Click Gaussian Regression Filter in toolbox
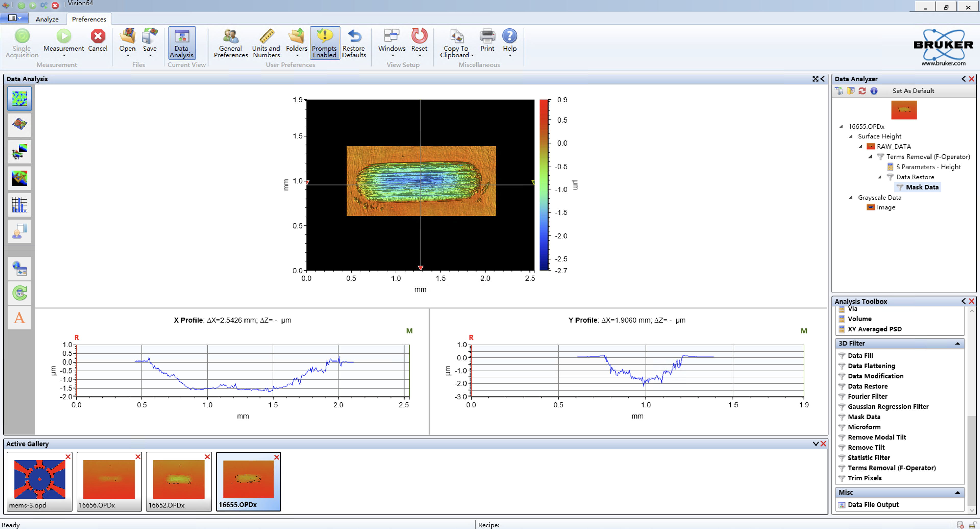This screenshot has height=529, width=980. tap(888, 406)
